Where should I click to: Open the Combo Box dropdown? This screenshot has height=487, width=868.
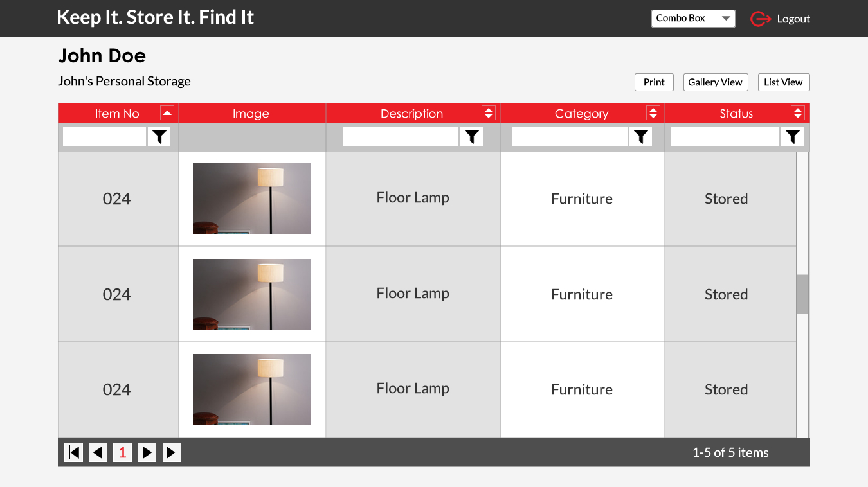click(693, 19)
